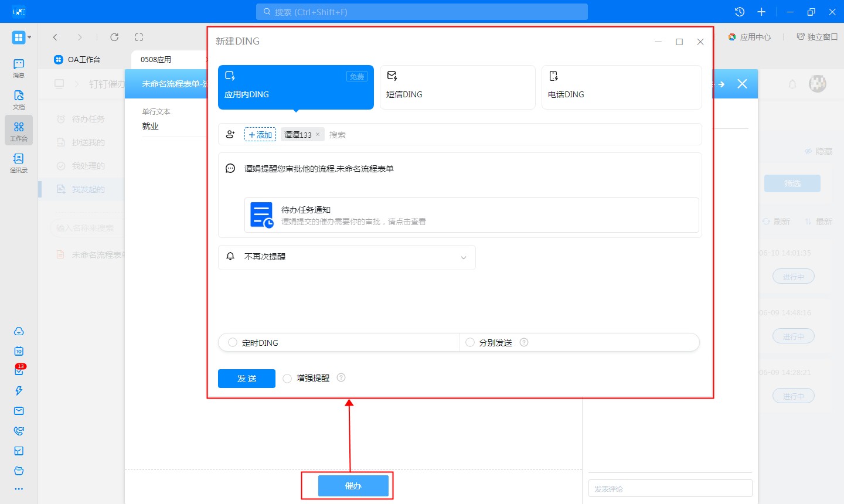Expand the app grid dropdown at top left
Image resolution: width=844 pixels, height=504 pixels.
[x=21, y=38]
